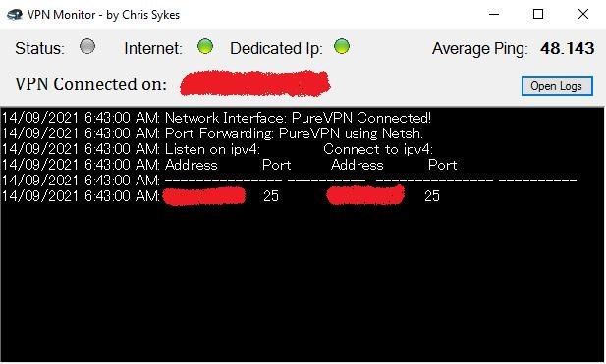The height and width of the screenshot is (364, 606).
Task: Minimize the VPN Monitor window
Action: click(494, 15)
